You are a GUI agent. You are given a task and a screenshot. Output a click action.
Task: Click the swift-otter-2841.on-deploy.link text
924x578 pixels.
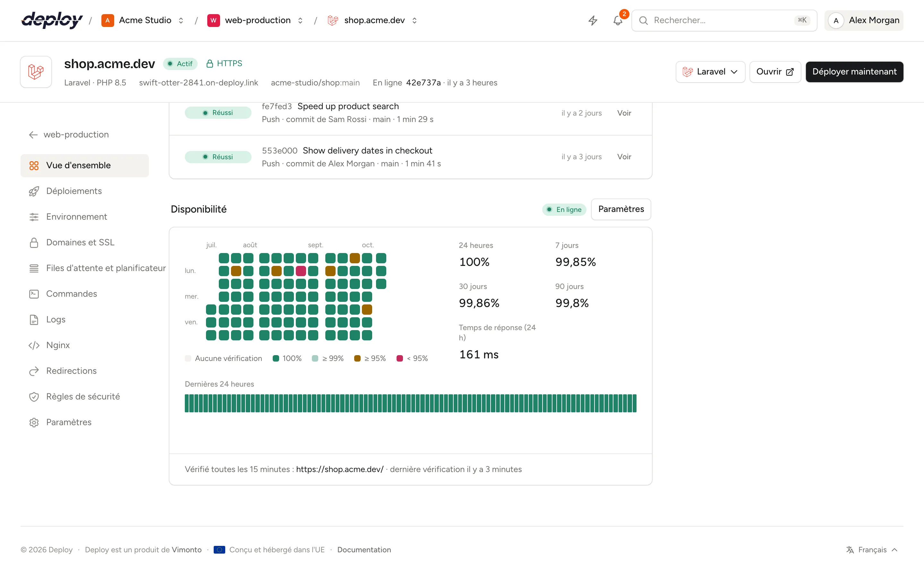coord(199,83)
